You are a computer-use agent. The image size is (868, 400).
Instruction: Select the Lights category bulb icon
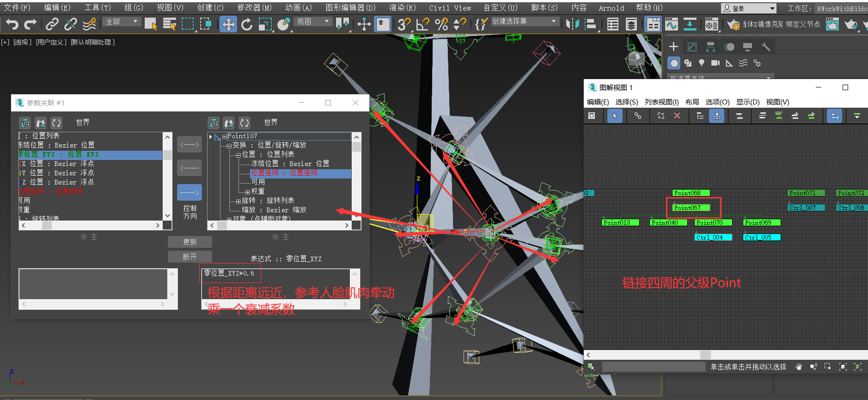click(702, 63)
